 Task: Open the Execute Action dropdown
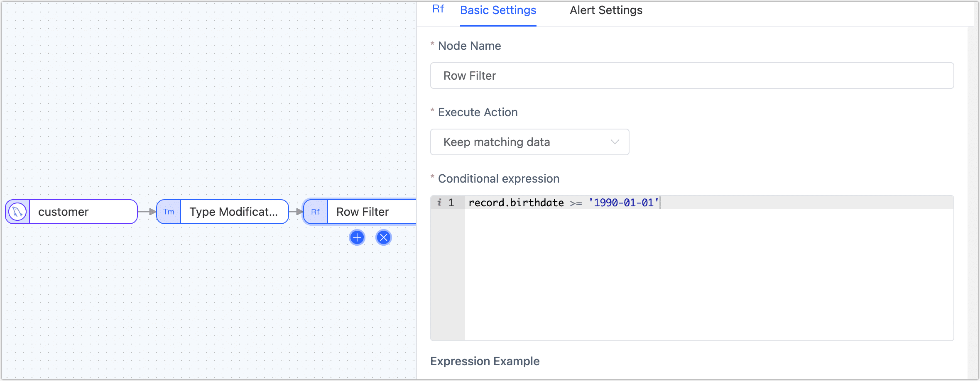529,142
